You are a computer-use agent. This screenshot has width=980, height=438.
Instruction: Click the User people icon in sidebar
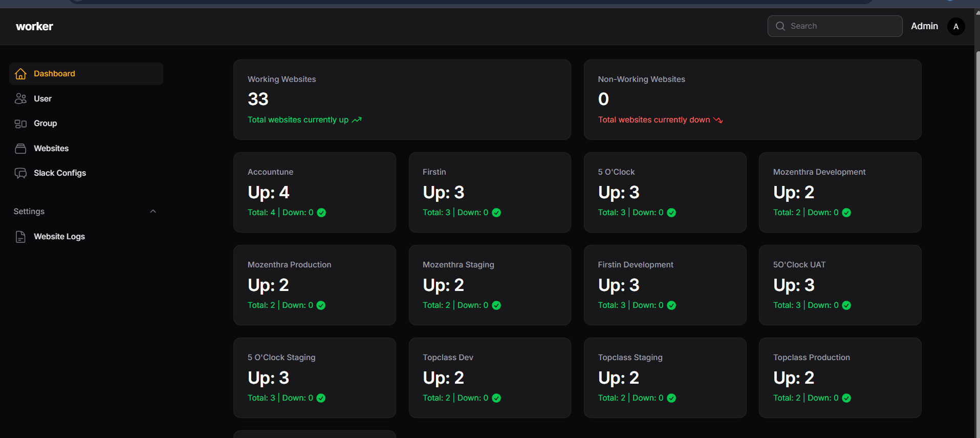point(20,99)
